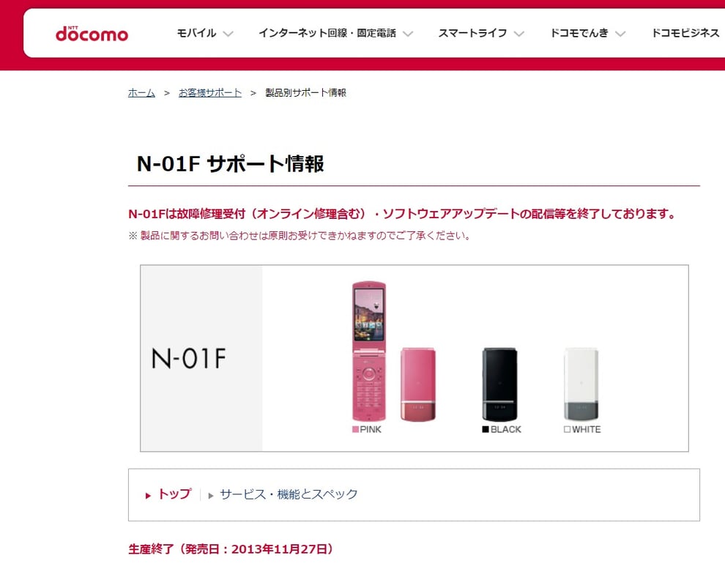Click the red arrow beside トップ
This screenshot has width=725, height=588.
pos(149,495)
